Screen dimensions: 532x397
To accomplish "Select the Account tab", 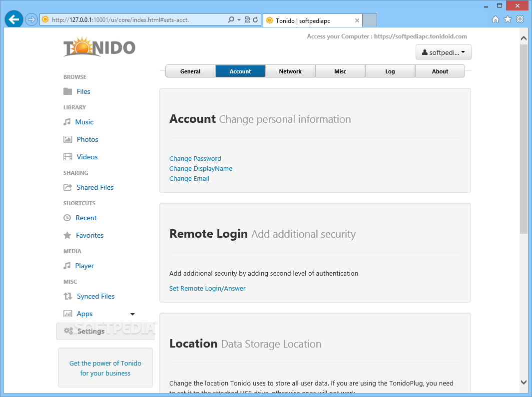I will [x=240, y=71].
